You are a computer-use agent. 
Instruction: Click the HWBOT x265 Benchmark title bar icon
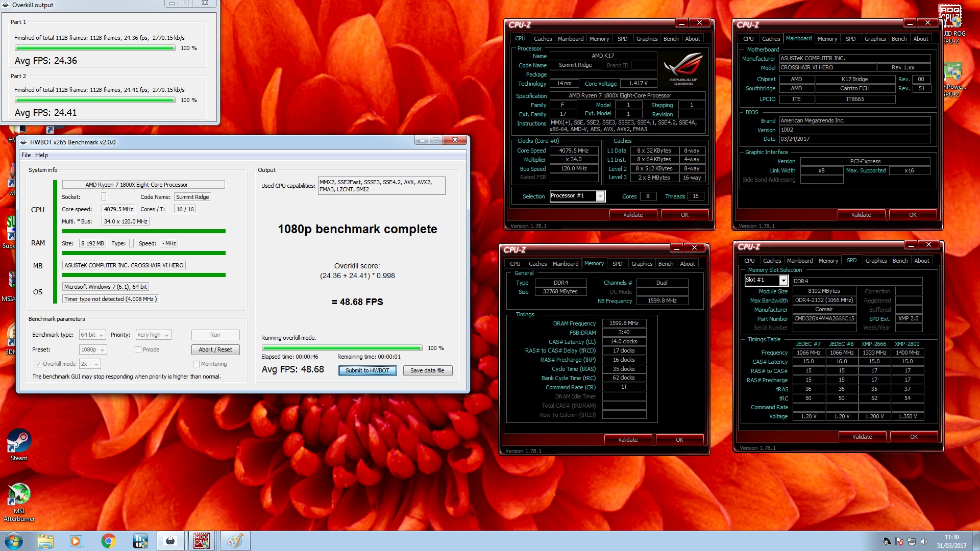coord(23,142)
